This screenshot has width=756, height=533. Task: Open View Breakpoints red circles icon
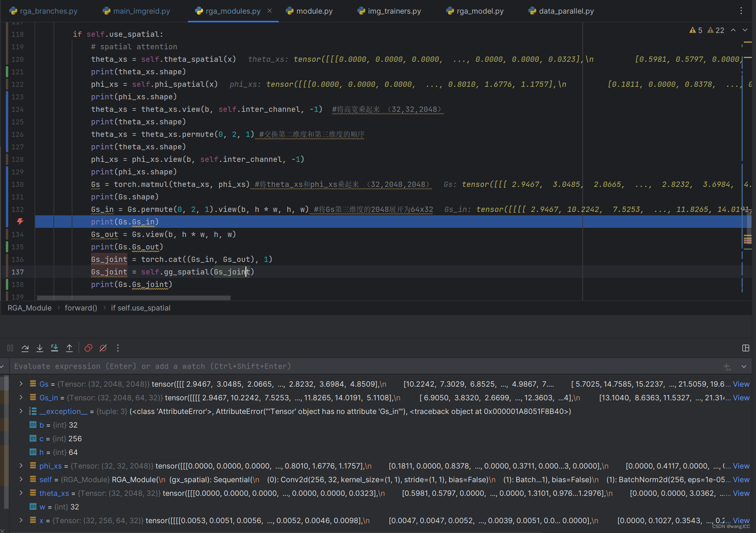point(88,348)
